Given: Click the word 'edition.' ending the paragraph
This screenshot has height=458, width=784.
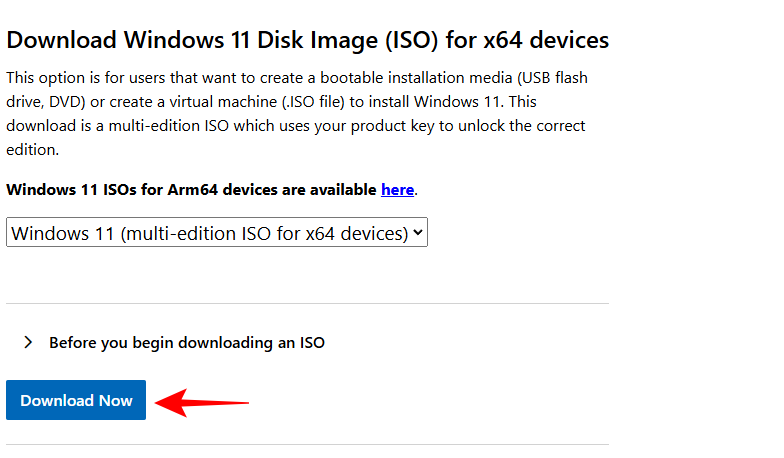Looking at the screenshot, I should point(33,150).
